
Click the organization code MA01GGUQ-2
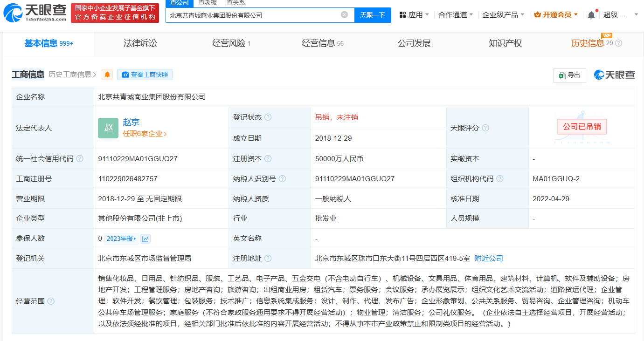(556, 179)
